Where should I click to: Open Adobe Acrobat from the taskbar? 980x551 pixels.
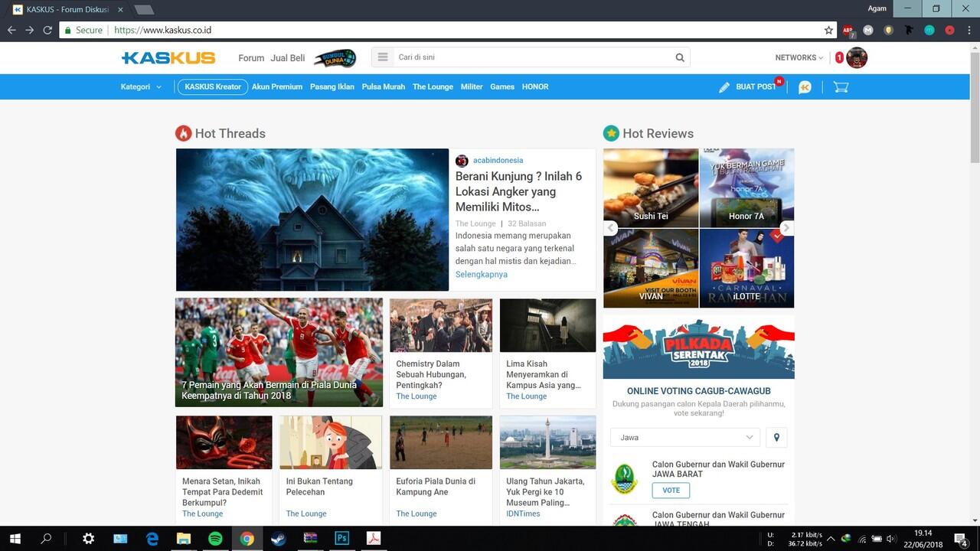(x=373, y=539)
